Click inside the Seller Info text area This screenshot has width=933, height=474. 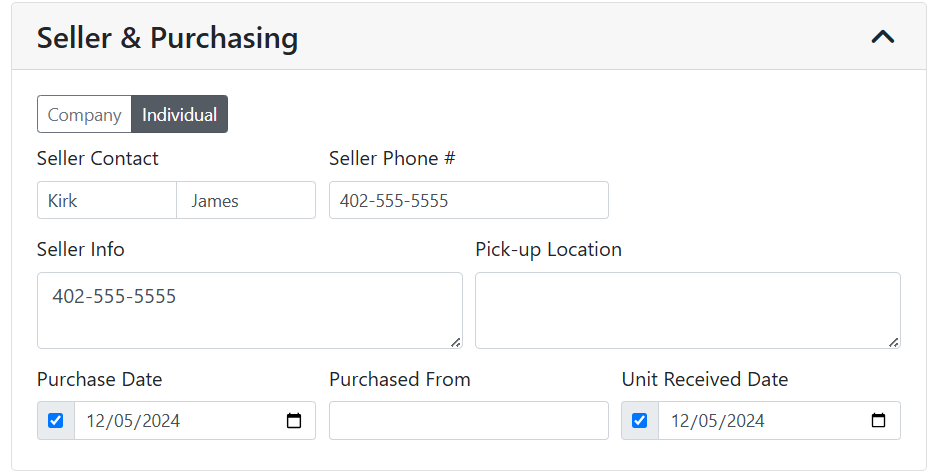(x=249, y=310)
